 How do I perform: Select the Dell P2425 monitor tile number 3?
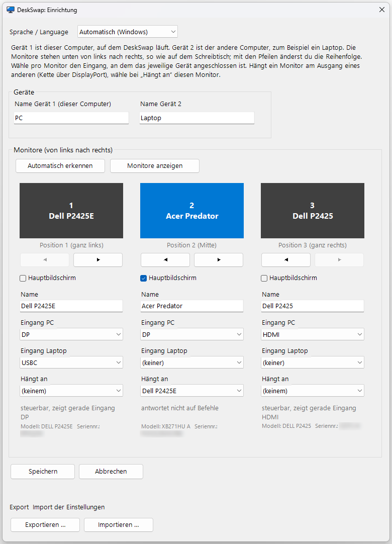(313, 211)
